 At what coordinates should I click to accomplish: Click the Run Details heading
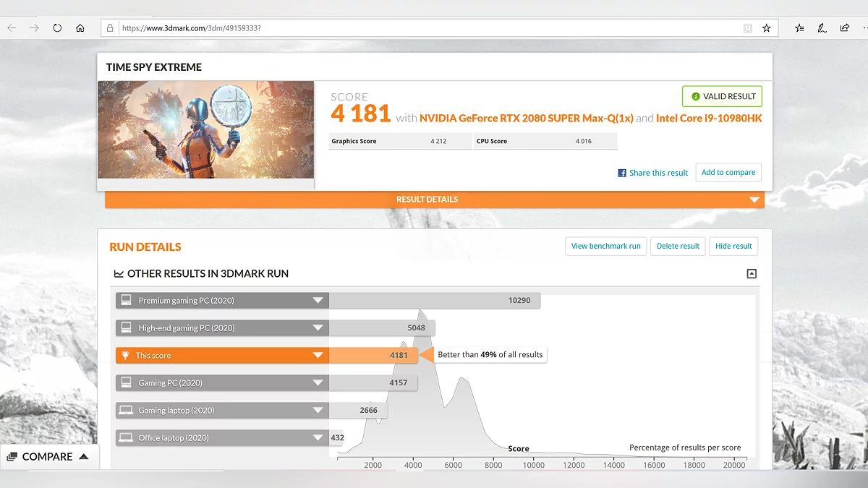[145, 247]
